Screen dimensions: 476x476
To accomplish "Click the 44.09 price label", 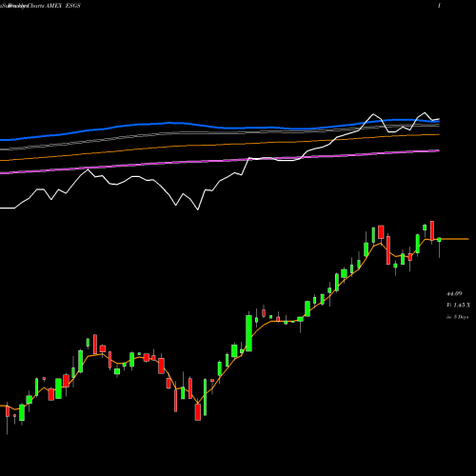I will click(454, 294).
